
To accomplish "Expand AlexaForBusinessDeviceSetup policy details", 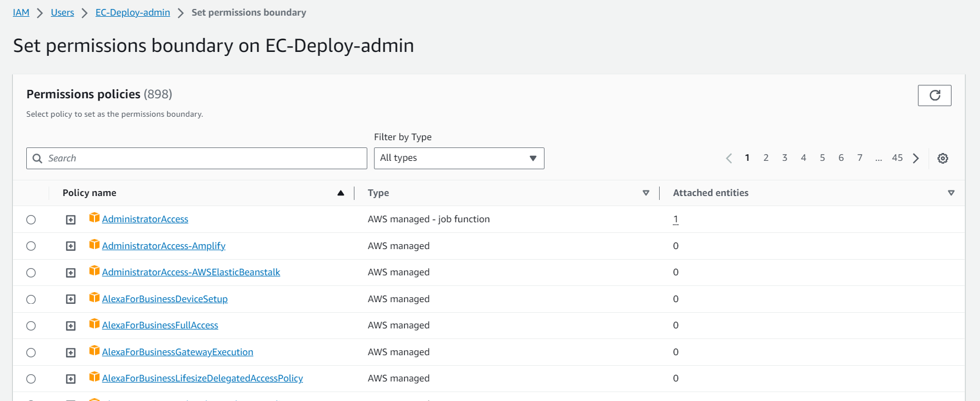I will tap(71, 299).
